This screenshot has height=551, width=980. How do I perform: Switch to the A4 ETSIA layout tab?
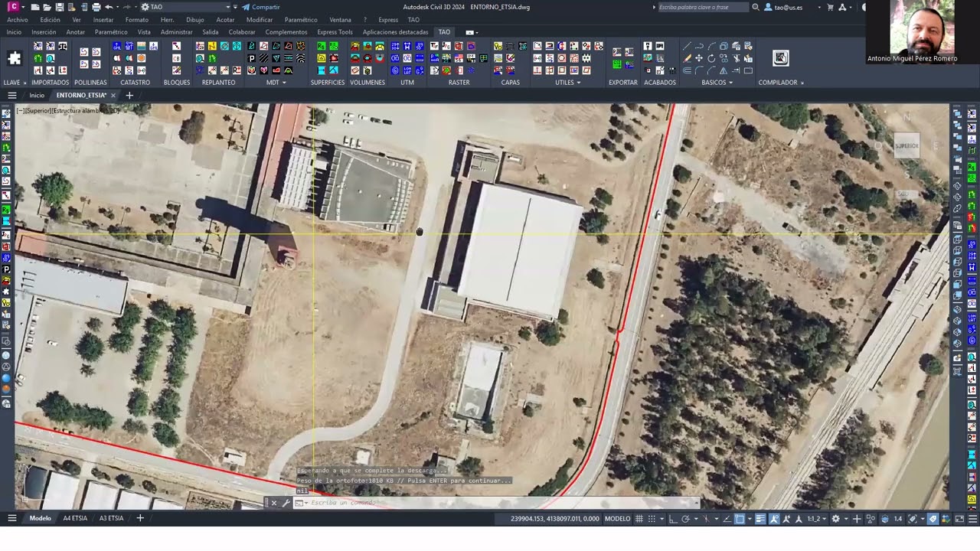point(75,518)
